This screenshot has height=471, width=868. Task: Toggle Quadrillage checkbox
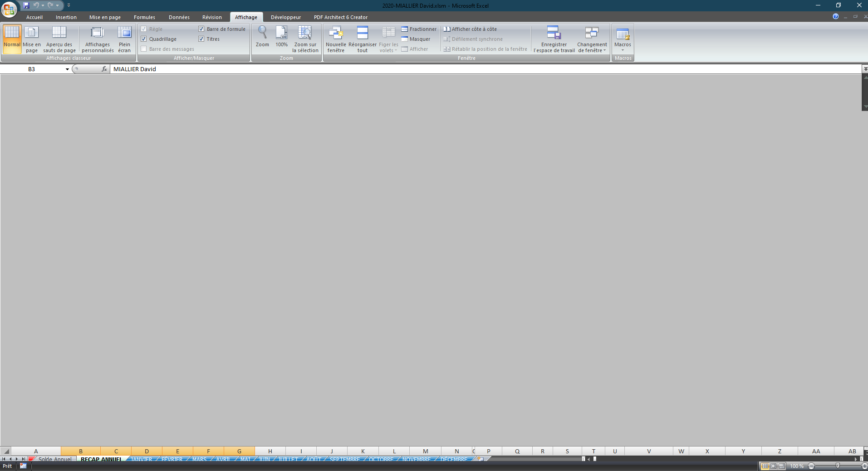tap(144, 39)
